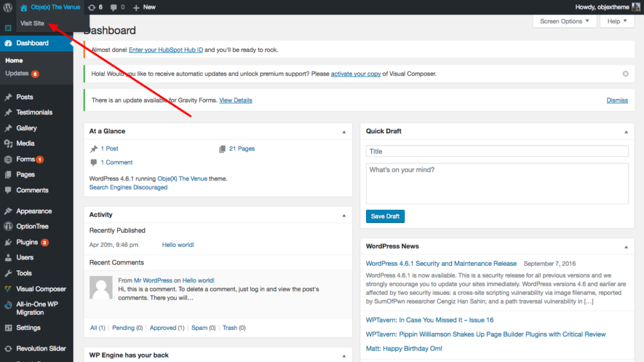The image size is (644, 362).
Task: Click the Revolution Slider refresh icon
Action: 8,349
